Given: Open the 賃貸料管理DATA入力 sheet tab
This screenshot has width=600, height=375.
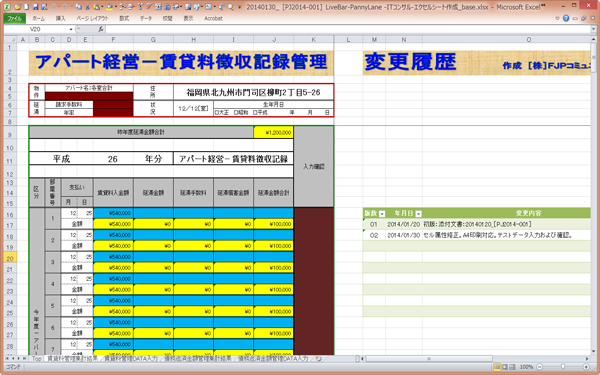Looking at the screenshot, I should point(132,359).
